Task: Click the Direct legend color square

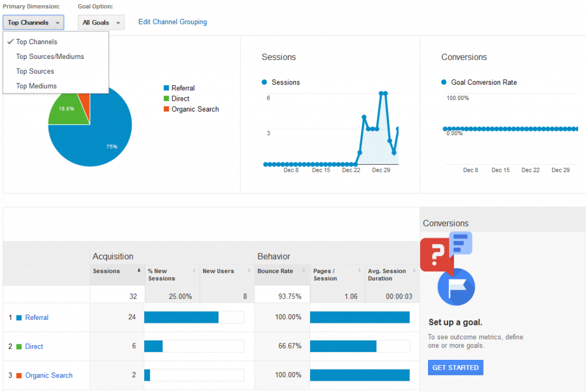Action: tap(167, 98)
